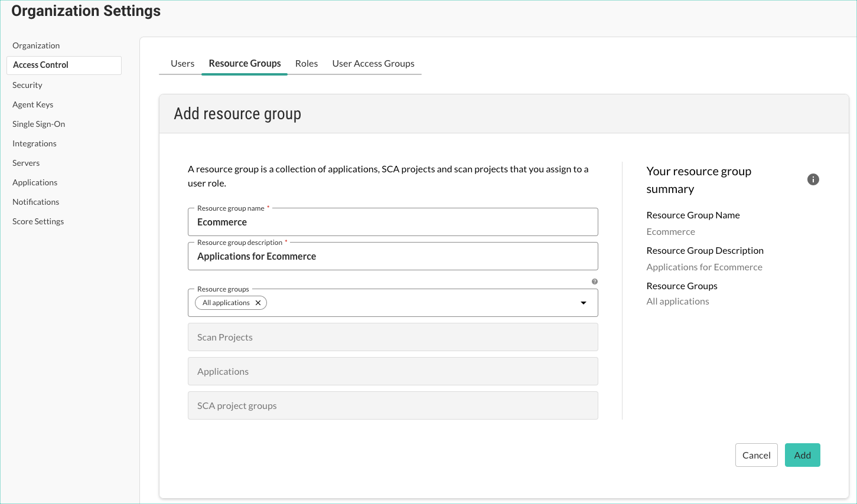Open Score Settings
857x504 pixels.
[38, 221]
